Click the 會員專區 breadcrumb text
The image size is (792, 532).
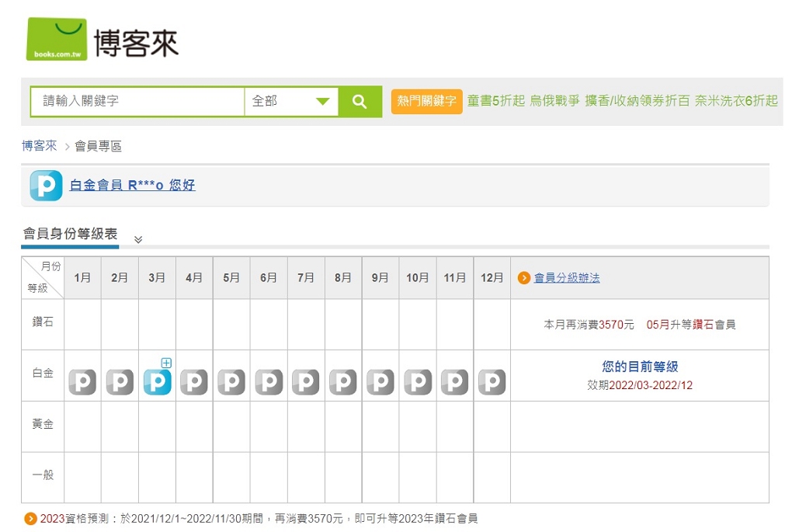coord(99,147)
